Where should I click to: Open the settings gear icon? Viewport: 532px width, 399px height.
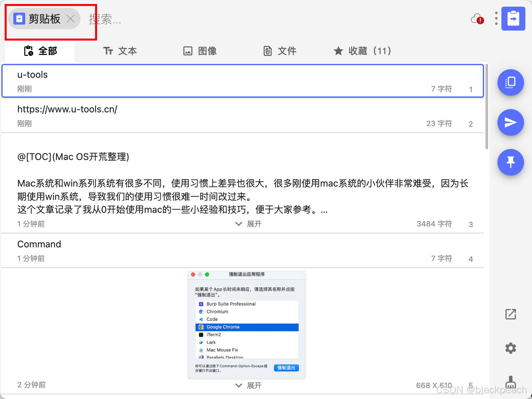point(510,348)
